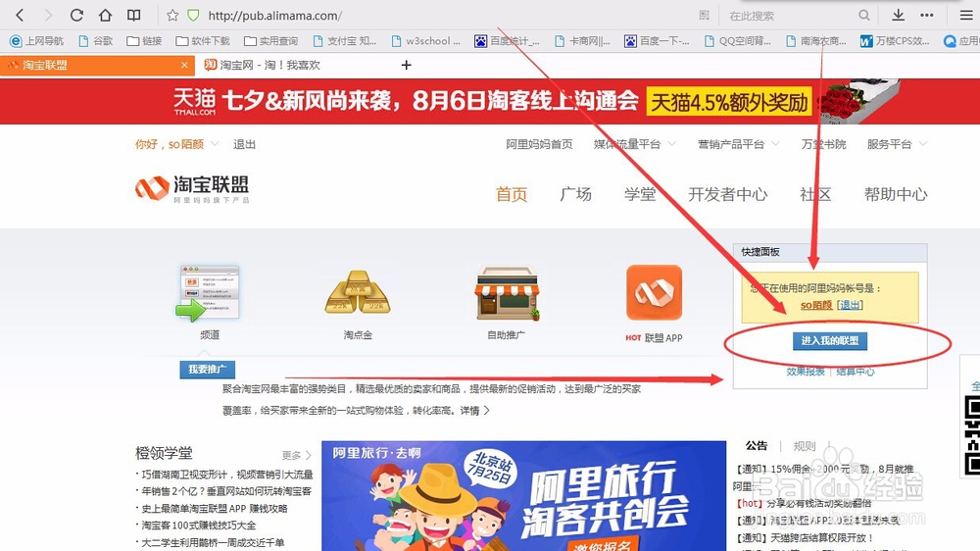980x551 pixels.
Task: Open a new tab with plus icon
Action: tap(407, 65)
